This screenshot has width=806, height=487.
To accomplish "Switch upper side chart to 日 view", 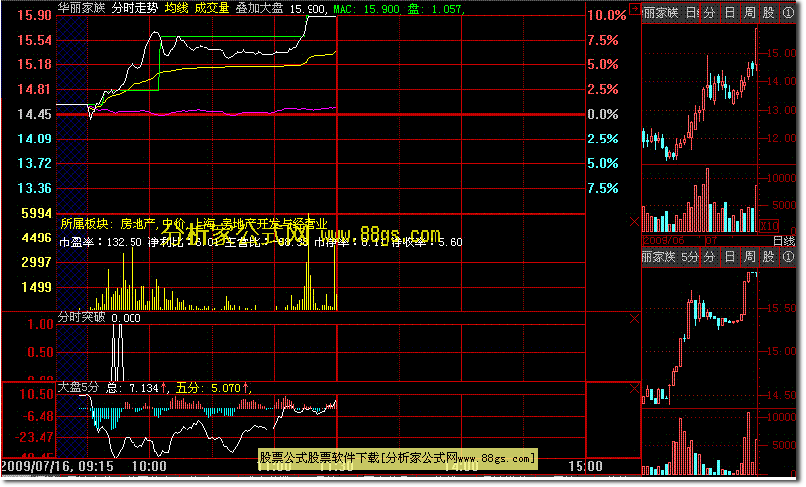I will click(730, 13).
